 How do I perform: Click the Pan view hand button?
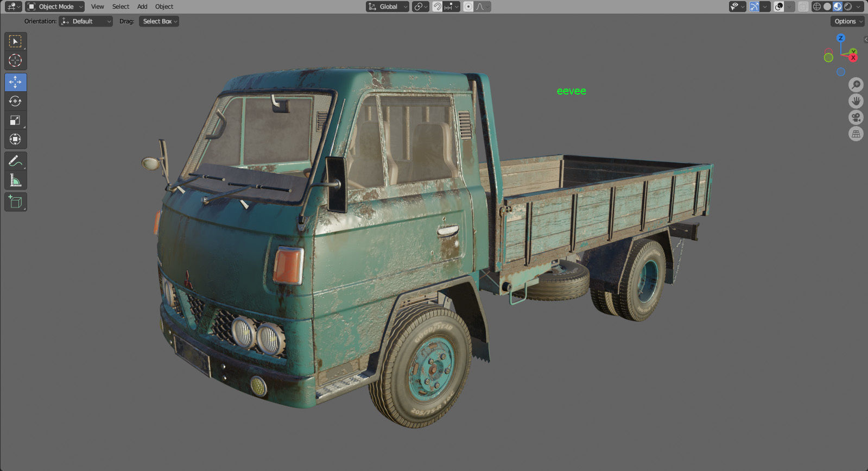[856, 101]
